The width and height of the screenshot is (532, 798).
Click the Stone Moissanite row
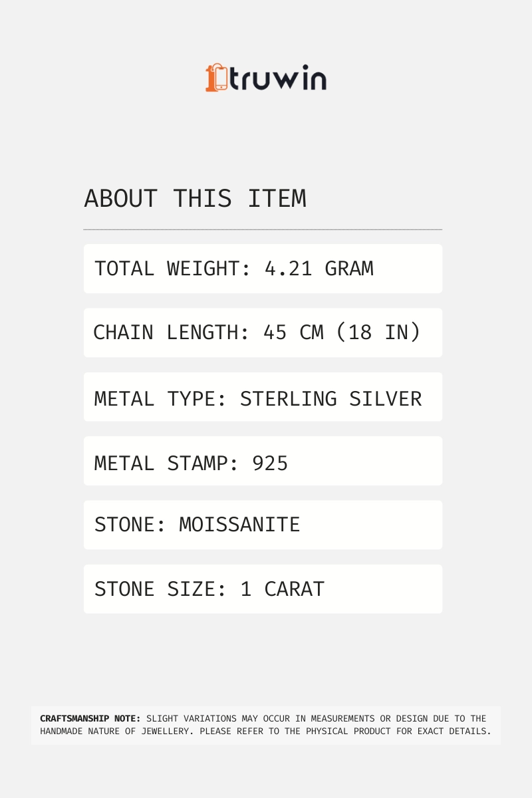pyautogui.click(x=263, y=525)
